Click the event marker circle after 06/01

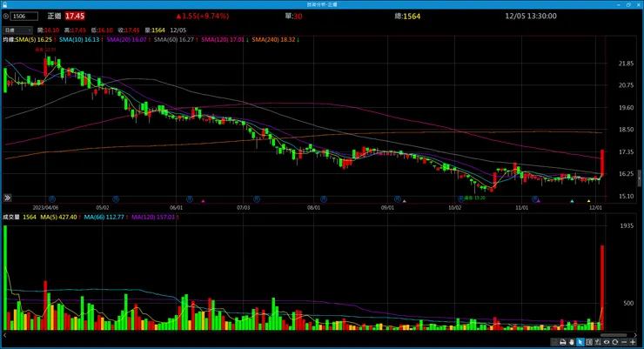pyautogui.click(x=190, y=199)
